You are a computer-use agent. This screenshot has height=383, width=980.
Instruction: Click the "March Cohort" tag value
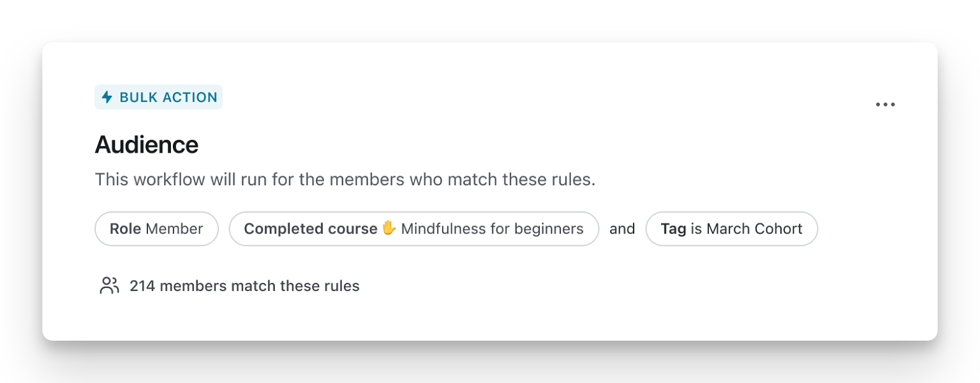click(754, 229)
